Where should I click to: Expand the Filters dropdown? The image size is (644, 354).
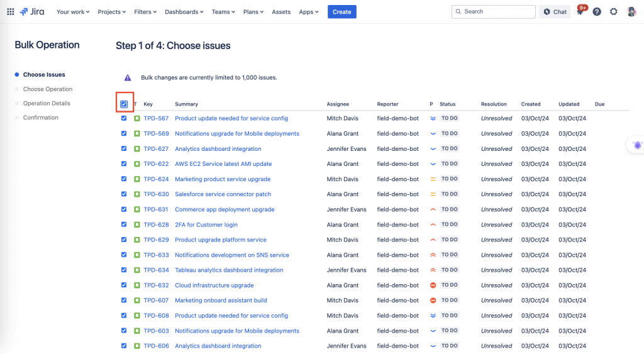coord(145,12)
